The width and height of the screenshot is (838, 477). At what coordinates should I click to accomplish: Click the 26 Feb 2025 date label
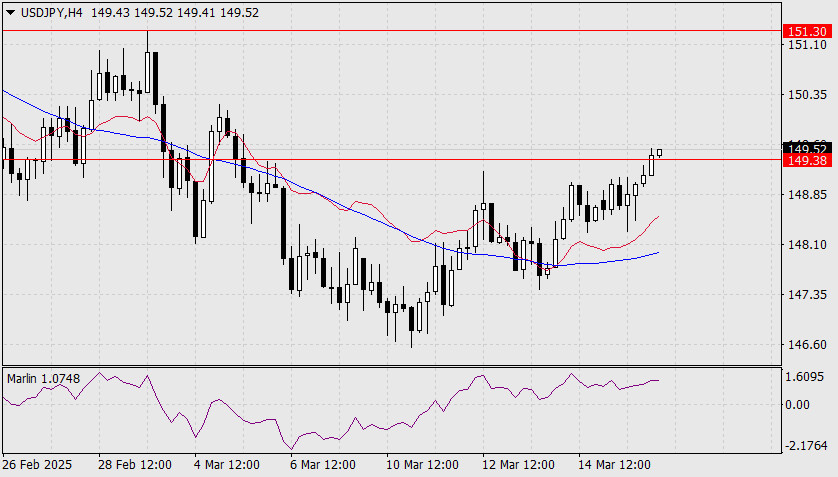pos(37,465)
